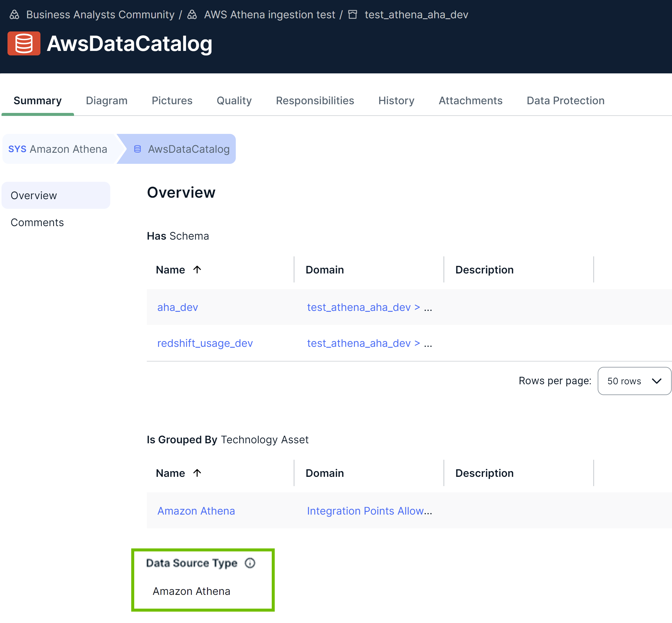This screenshot has height=623, width=672.
Task: Open the Quality tab
Action: point(234,100)
